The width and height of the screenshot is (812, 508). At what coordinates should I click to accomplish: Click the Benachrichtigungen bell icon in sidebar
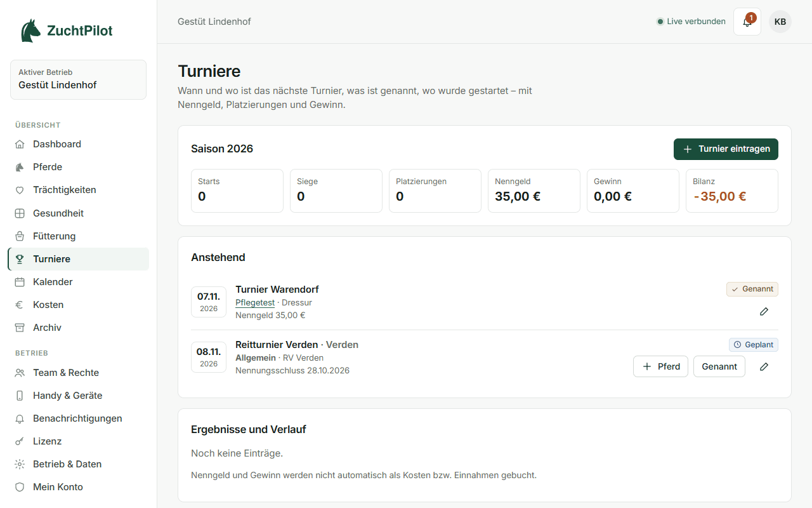pyautogui.click(x=20, y=418)
